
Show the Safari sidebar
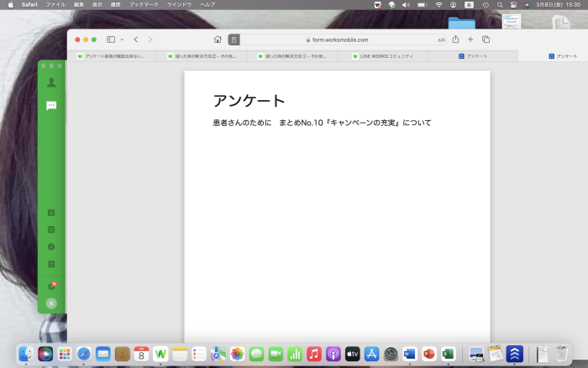click(x=111, y=39)
